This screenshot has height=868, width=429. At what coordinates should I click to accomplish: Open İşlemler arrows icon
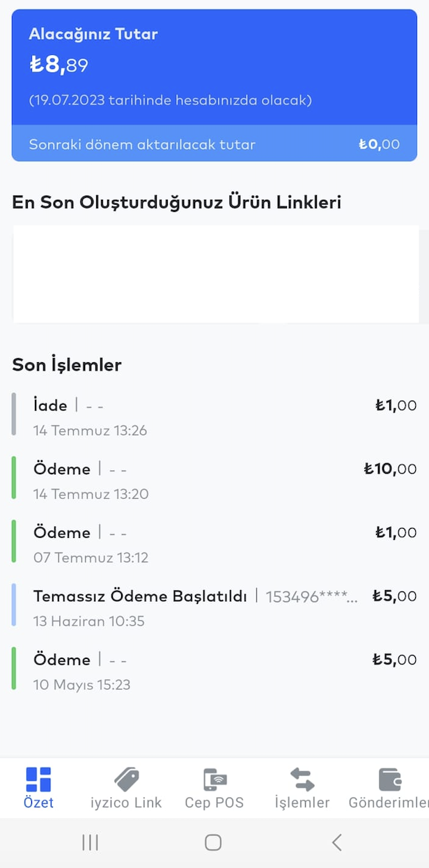(302, 780)
